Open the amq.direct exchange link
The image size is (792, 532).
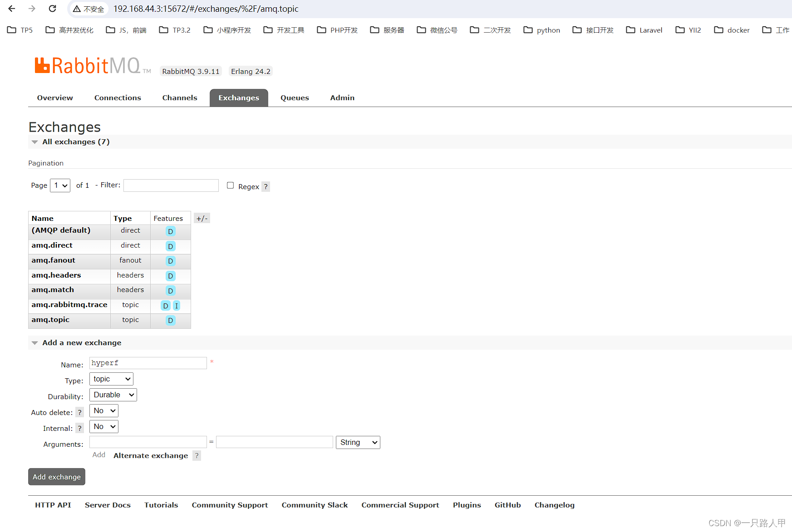tap(52, 245)
